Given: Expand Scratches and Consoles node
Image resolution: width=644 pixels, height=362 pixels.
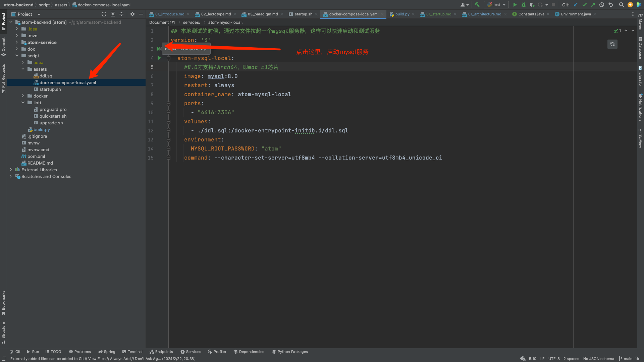Looking at the screenshot, I should pos(11,176).
